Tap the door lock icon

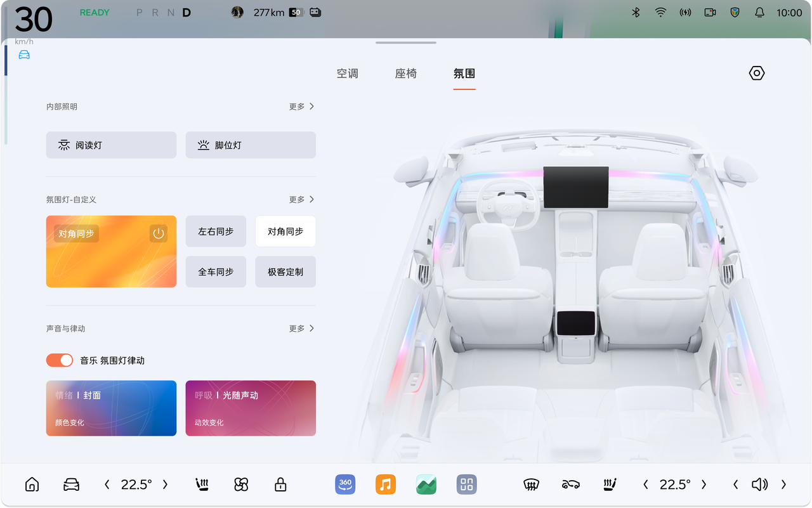pos(280,485)
